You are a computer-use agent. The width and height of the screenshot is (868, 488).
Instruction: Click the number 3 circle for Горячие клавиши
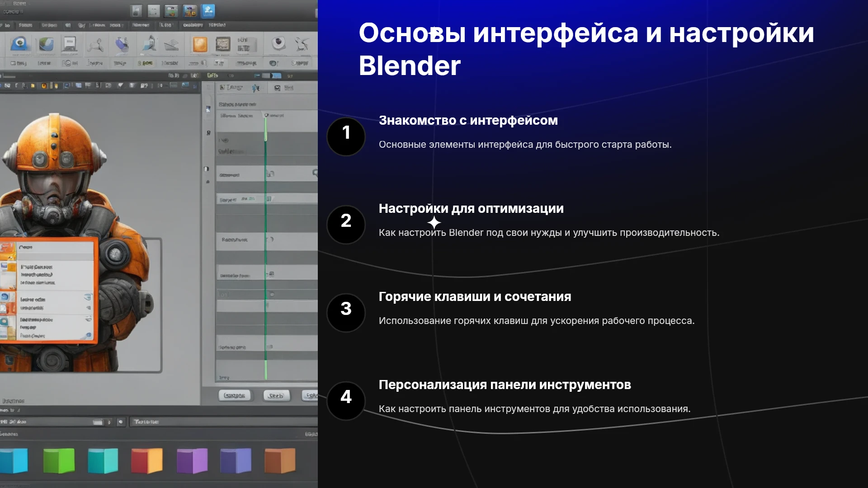pyautogui.click(x=346, y=313)
